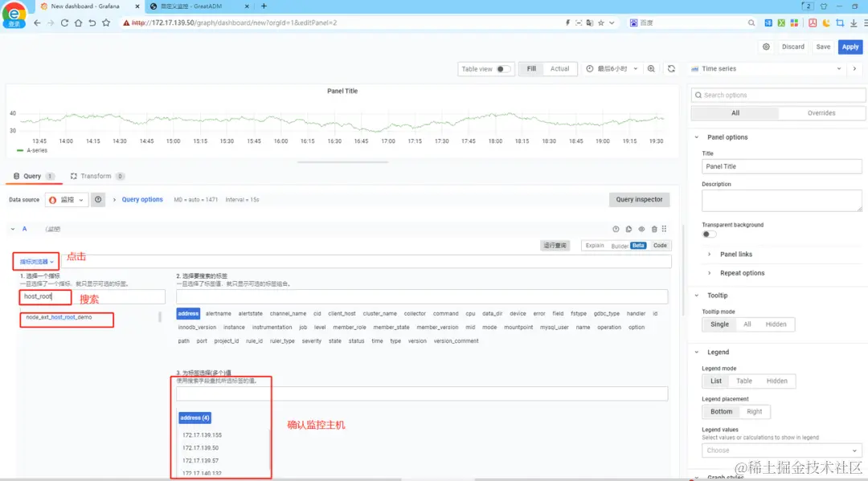Set Legend mode to Table

[744, 381]
